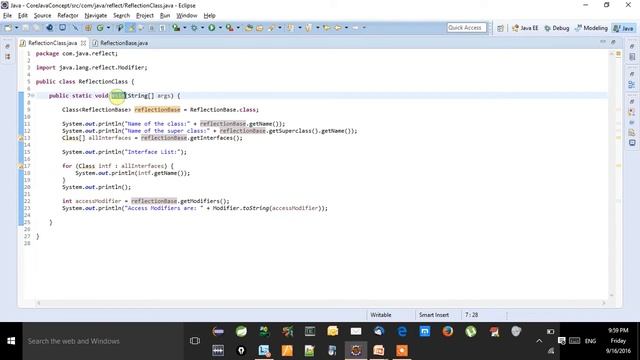This screenshot has width=640, height=360.
Task: Click the text 'package com.java.reflect;'
Action: pyautogui.click(x=77, y=53)
